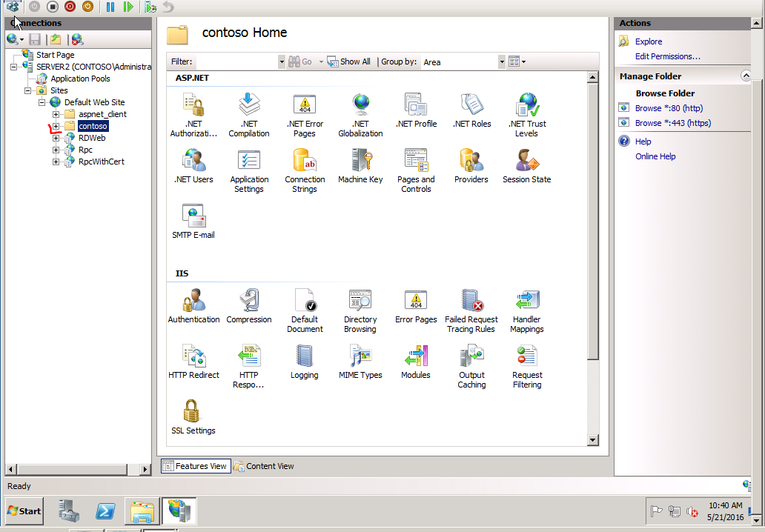Open SMTP E-mail feature
This screenshot has height=532, width=765.
[193, 222]
